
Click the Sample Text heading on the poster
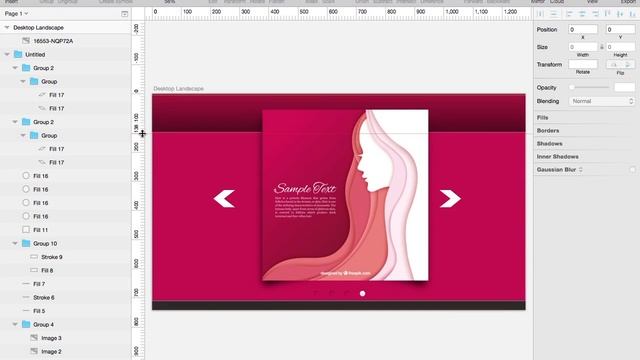pyautogui.click(x=305, y=188)
